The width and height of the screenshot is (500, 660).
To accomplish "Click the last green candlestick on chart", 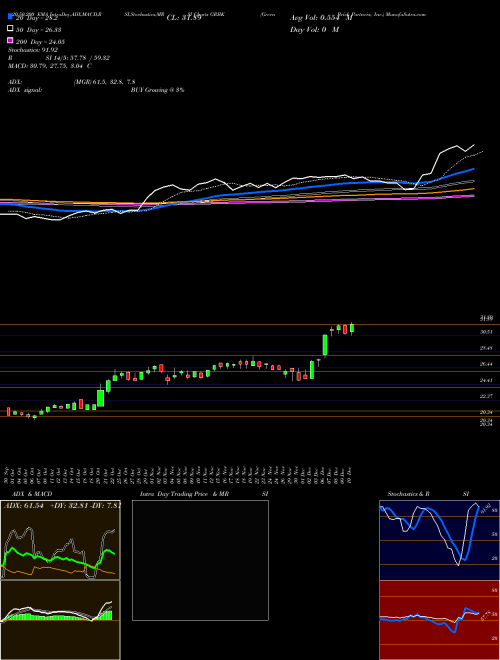I will (x=352, y=328).
